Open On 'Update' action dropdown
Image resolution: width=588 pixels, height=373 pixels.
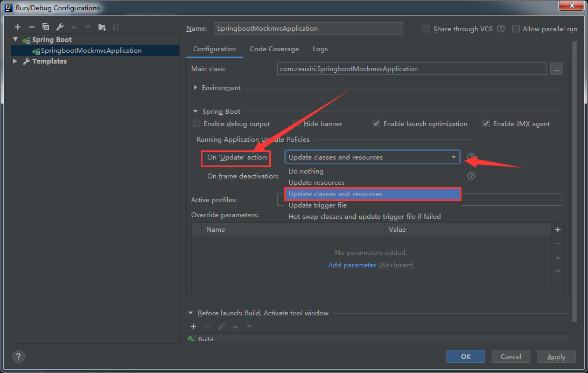pos(373,157)
